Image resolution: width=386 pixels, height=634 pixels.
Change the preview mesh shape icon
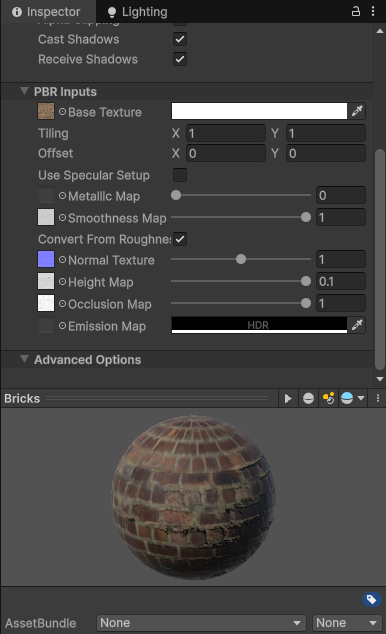[x=308, y=399]
